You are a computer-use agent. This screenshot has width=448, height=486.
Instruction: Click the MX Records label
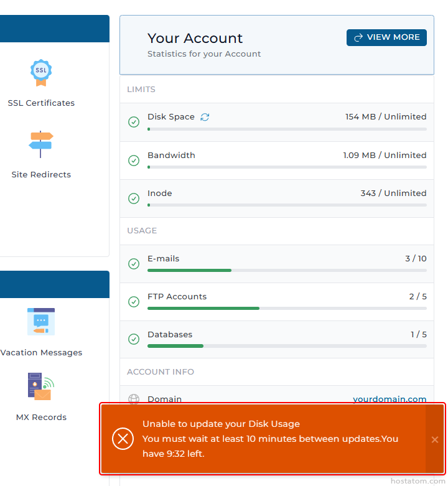41,417
